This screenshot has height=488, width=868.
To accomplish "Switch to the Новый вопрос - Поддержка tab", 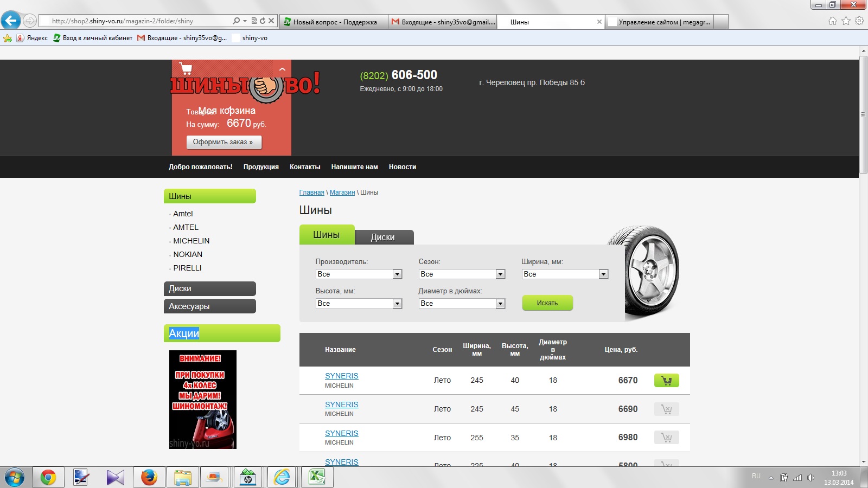I will tap(335, 22).
